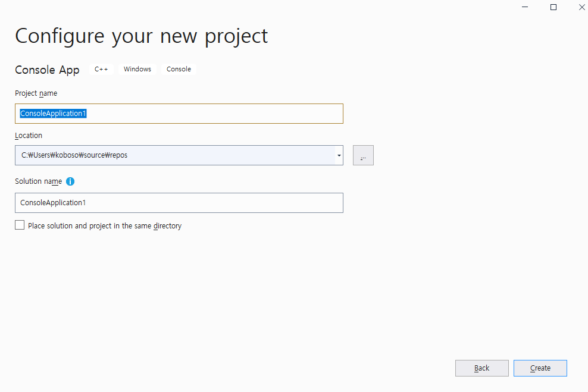Click the Console App heading
The width and height of the screenshot is (588, 392).
[47, 70]
